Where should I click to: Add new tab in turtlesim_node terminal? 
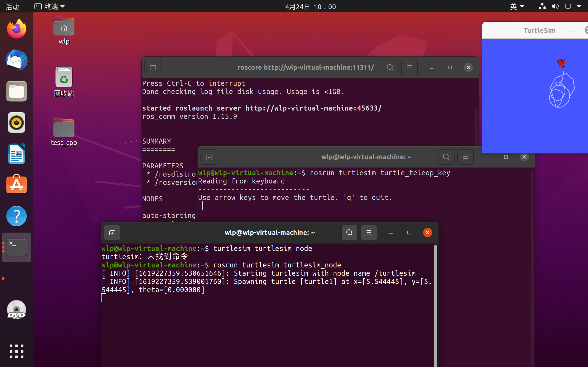(x=112, y=233)
